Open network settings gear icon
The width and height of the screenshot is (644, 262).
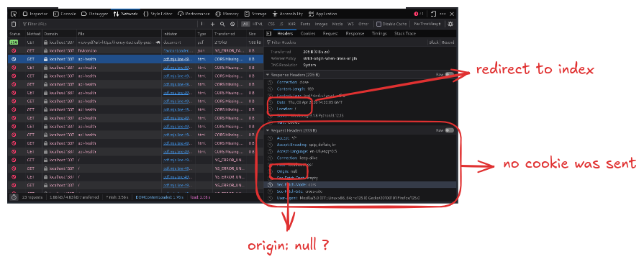[450, 24]
